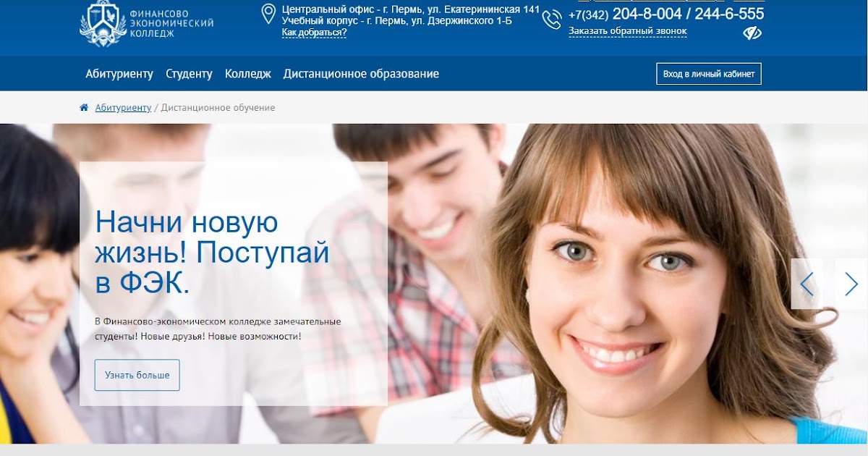Viewport: 868px width, 456px height.
Task: Click the phone handset icon
Action: point(552,20)
